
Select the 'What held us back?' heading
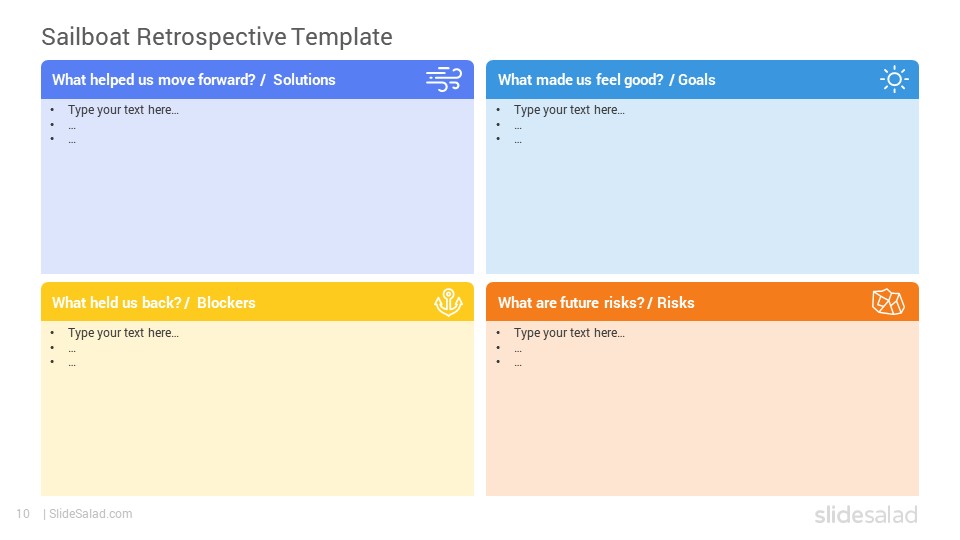coord(116,302)
